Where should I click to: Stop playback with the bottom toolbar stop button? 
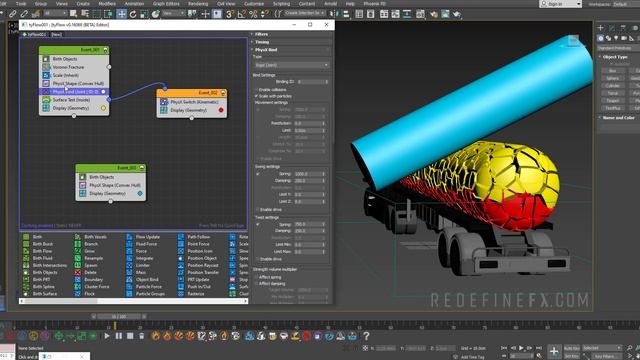[130, 336]
